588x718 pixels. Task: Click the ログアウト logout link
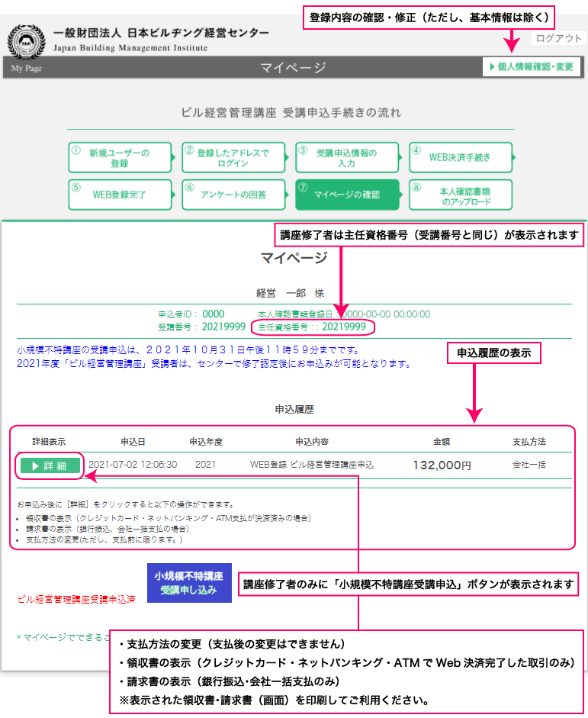[x=558, y=38]
